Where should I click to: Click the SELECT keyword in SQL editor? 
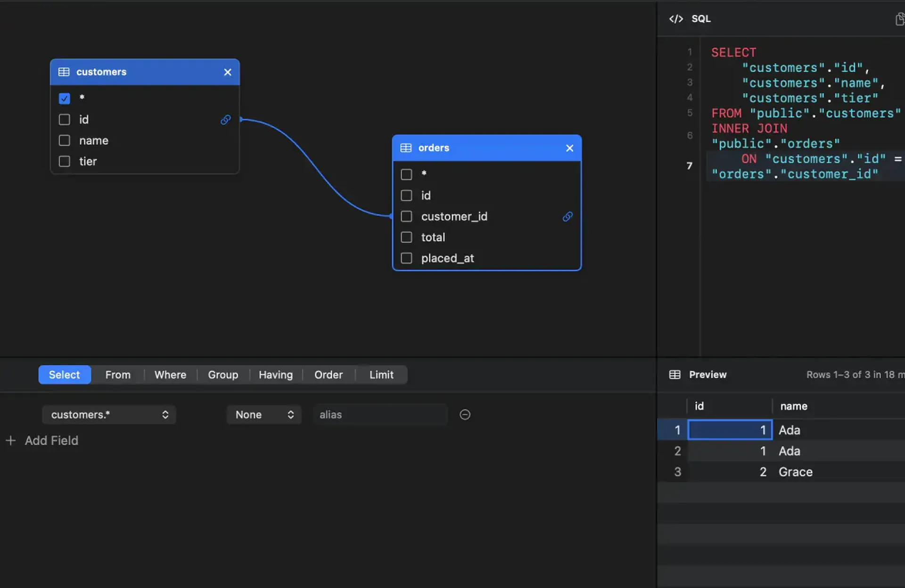[x=733, y=52]
